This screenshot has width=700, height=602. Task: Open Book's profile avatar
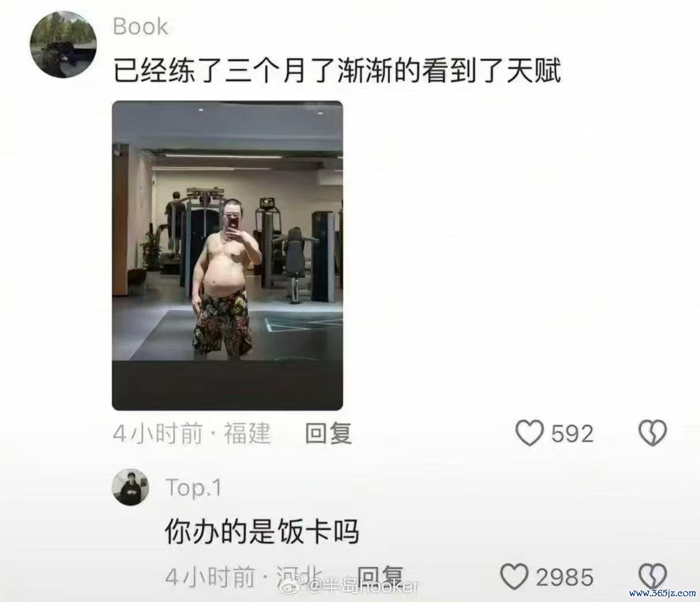tap(63, 44)
